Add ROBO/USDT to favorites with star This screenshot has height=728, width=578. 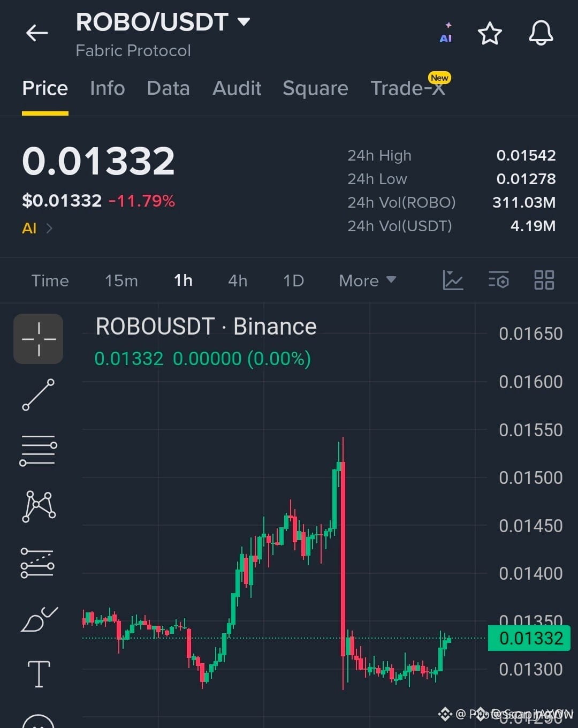[490, 34]
